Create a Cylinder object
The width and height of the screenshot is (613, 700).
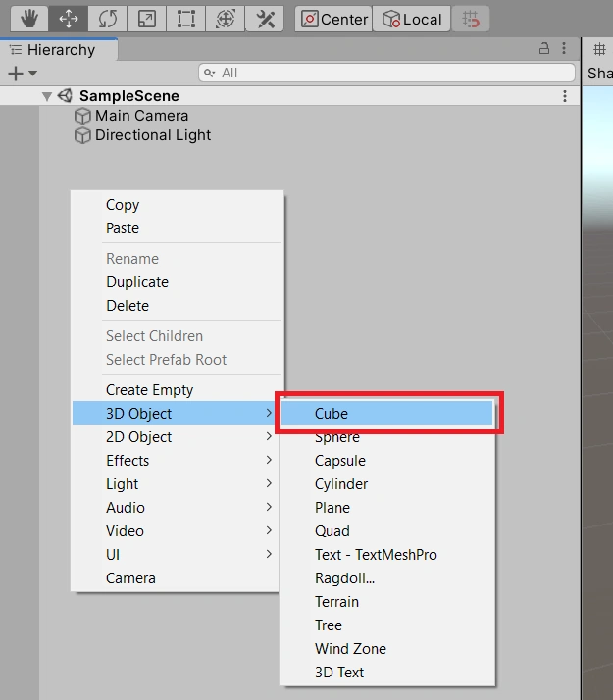coord(387,484)
